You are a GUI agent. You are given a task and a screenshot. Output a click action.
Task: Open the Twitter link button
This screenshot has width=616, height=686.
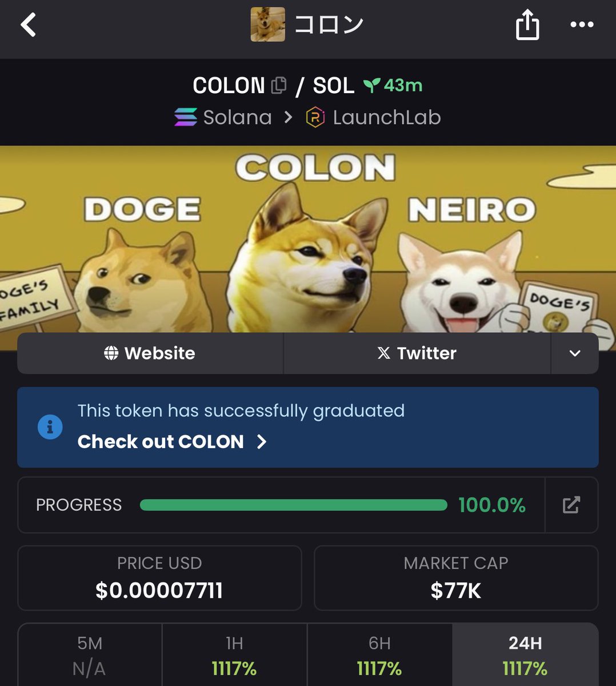pos(417,353)
